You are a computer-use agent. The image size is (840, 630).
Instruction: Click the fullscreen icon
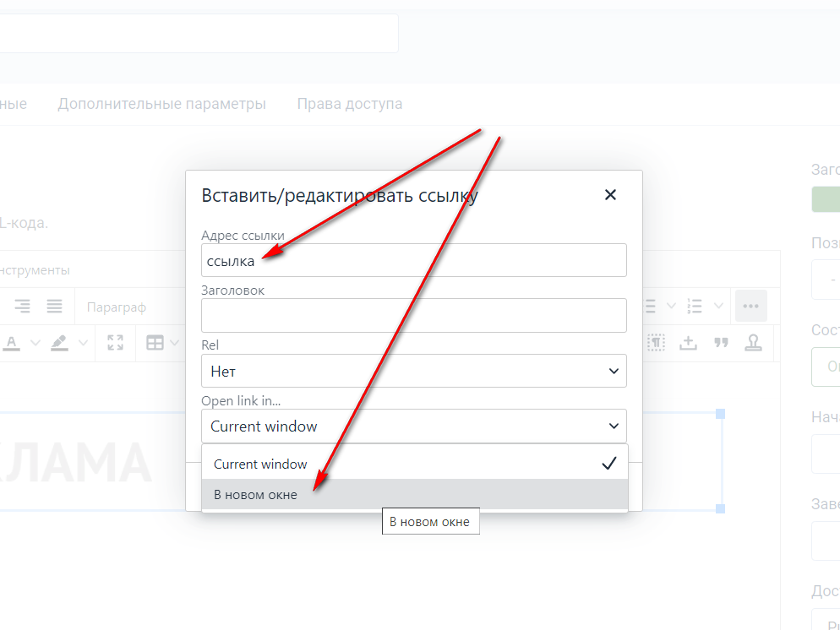pyautogui.click(x=116, y=342)
